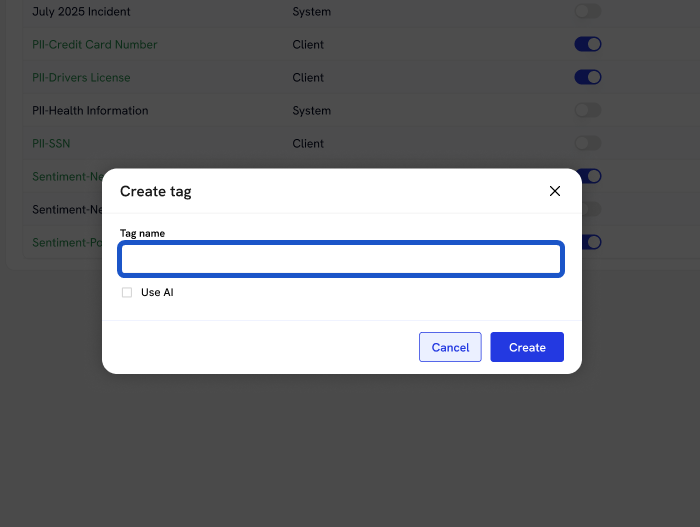Select the PII-Health Information tag name
Screen dimensions: 700x527
[x=90, y=111]
